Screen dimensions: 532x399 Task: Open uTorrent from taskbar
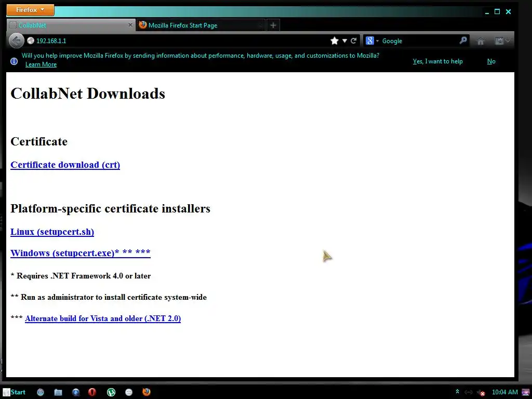tap(111, 392)
